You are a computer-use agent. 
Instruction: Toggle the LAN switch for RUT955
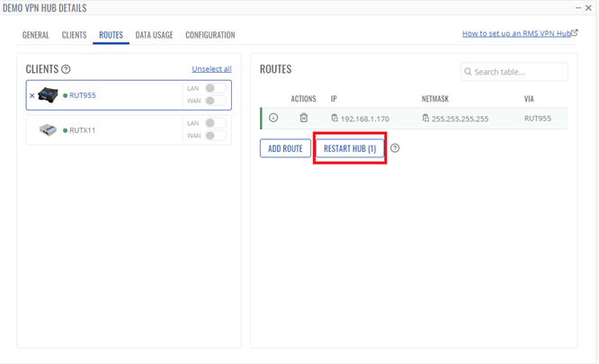(x=215, y=88)
